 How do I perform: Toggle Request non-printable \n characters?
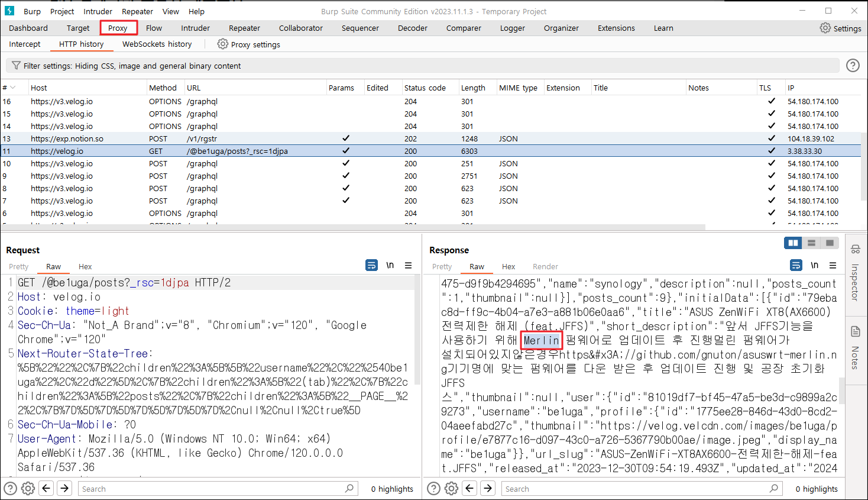point(390,265)
